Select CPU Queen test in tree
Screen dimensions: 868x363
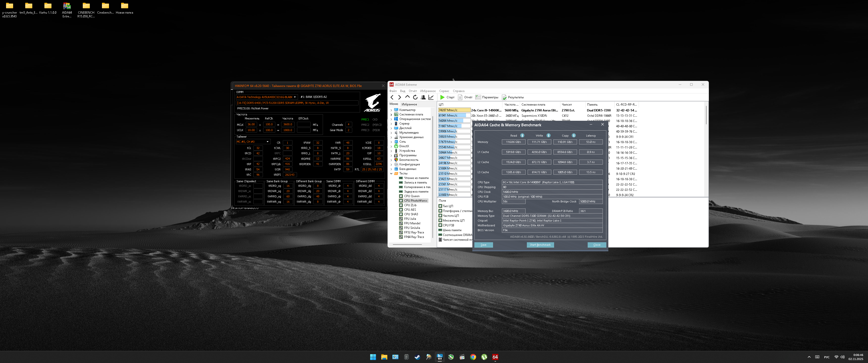tap(412, 196)
